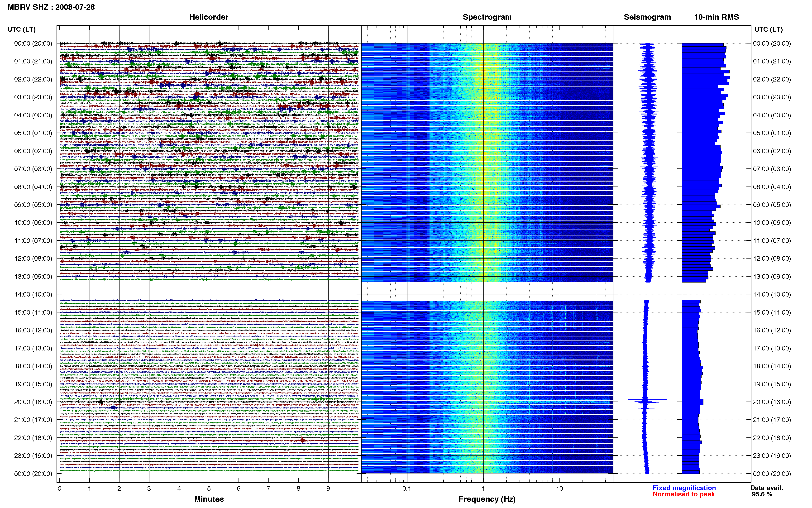The image size is (812, 508).
Task: Click the left 'UTC (LT)' axis label
Action: tap(21, 29)
